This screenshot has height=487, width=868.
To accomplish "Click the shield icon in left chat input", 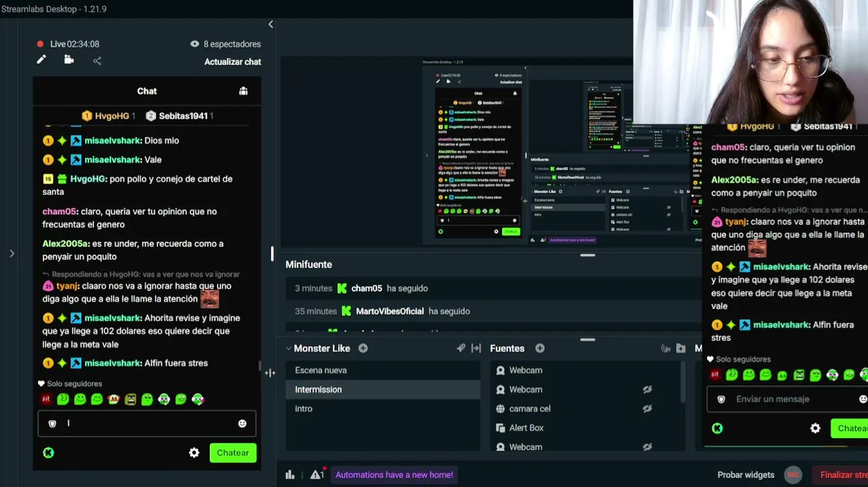I will [52, 423].
